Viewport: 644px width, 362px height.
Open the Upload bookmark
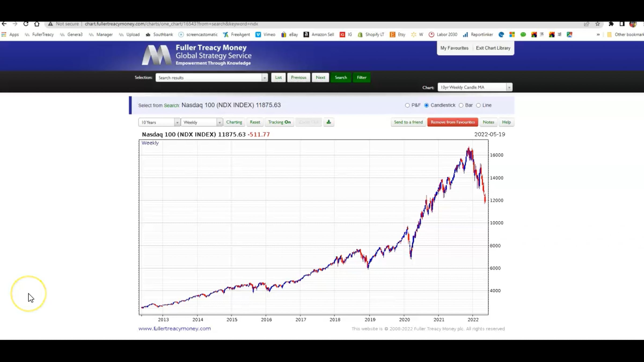129,35
